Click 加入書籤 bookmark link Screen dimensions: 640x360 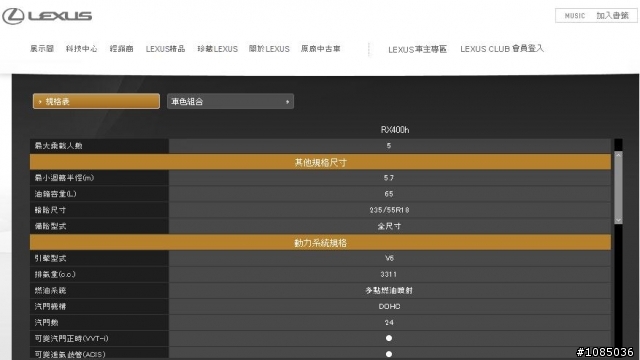(612, 16)
